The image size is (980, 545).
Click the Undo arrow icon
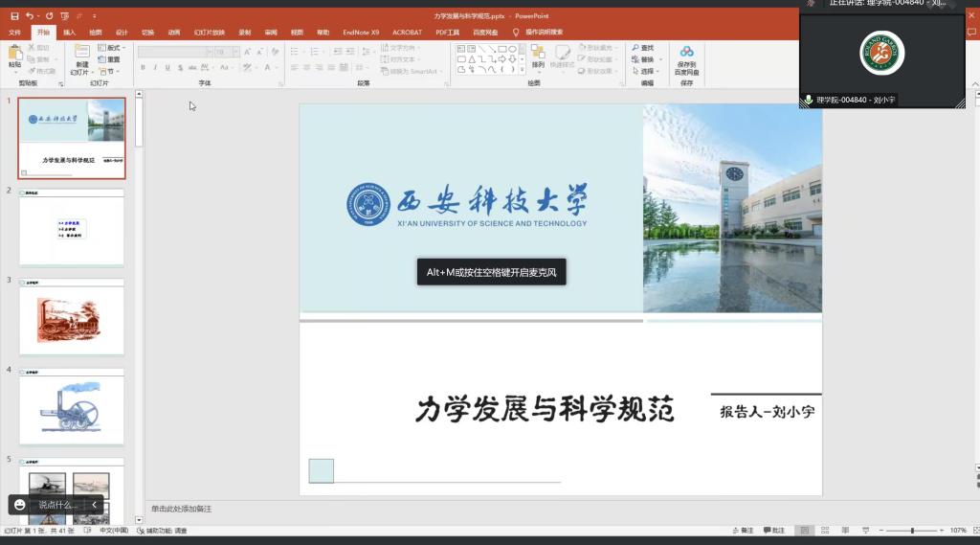pyautogui.click(x=30, y=15)
